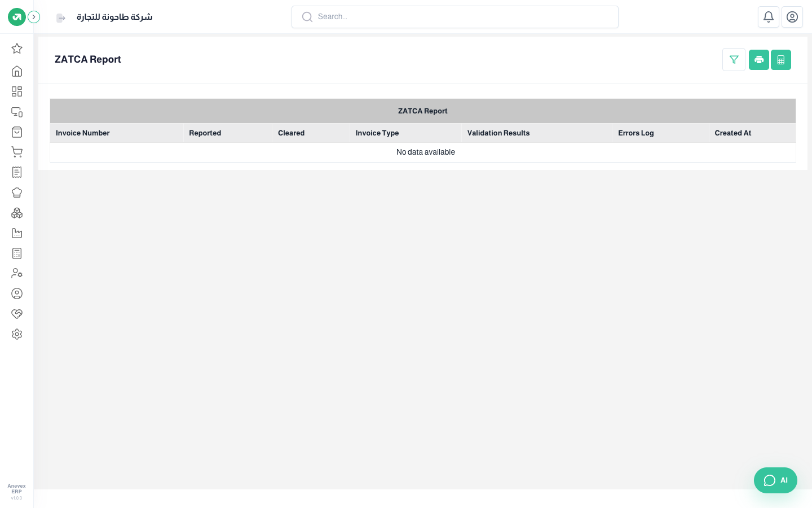
Task: Focus the Search input field
Action: (x=455, y=17)
